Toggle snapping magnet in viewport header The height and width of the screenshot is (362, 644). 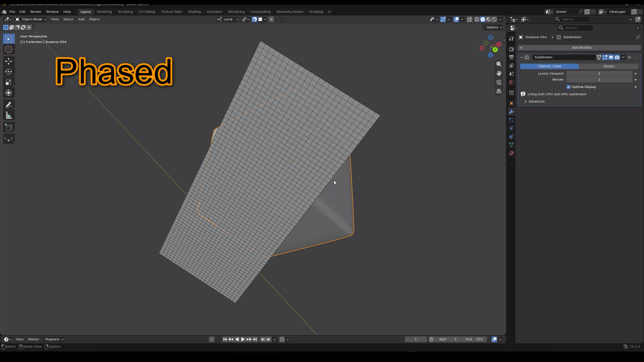pyautogui.click(x=255, y=20)
